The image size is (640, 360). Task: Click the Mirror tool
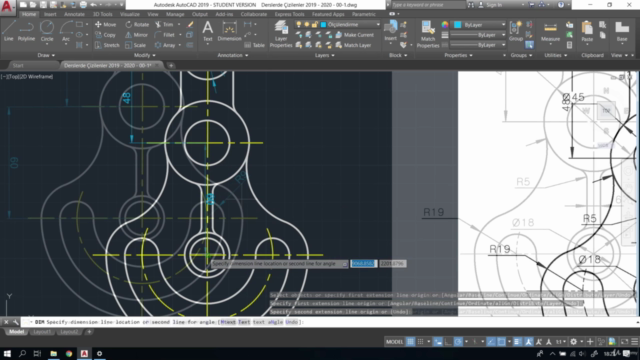pyautogui.click(x=136, y=35)
